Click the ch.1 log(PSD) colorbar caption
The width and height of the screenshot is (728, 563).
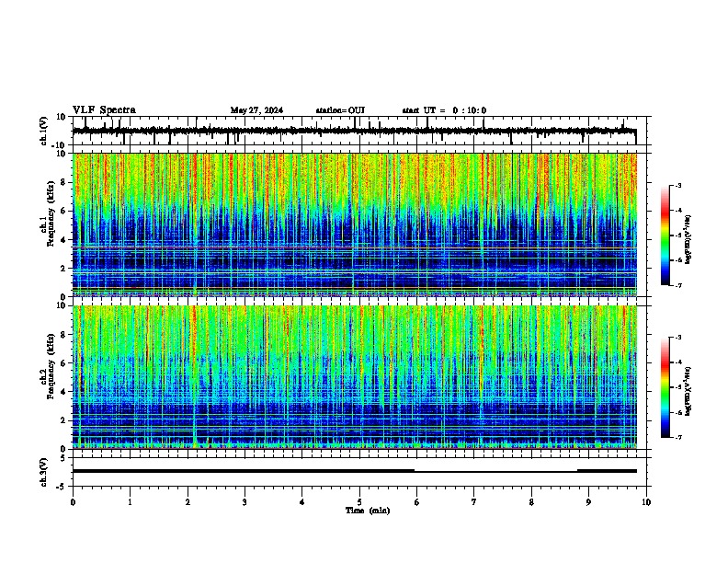[688, 240]
